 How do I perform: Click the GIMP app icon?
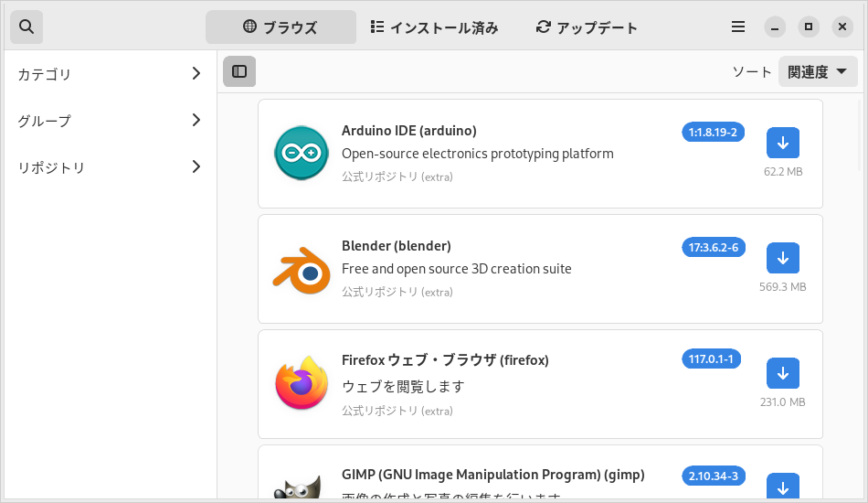pyautogui.click(x=298, y=487)
